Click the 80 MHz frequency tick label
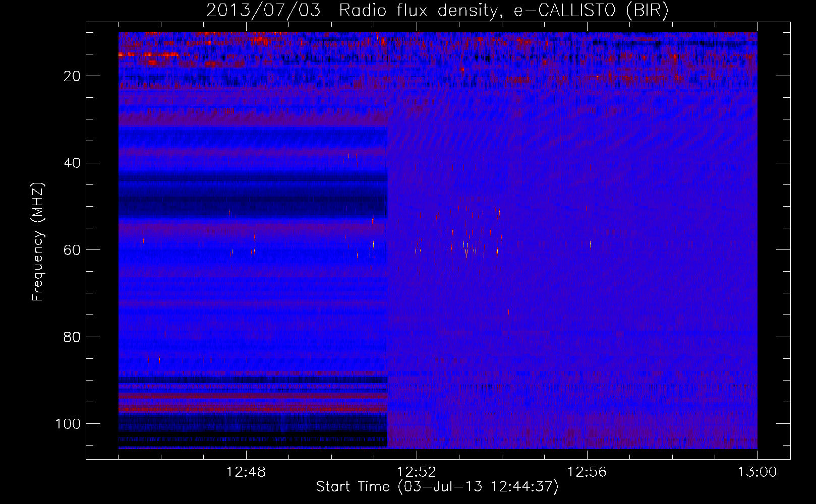 click(x=72, y=337)
